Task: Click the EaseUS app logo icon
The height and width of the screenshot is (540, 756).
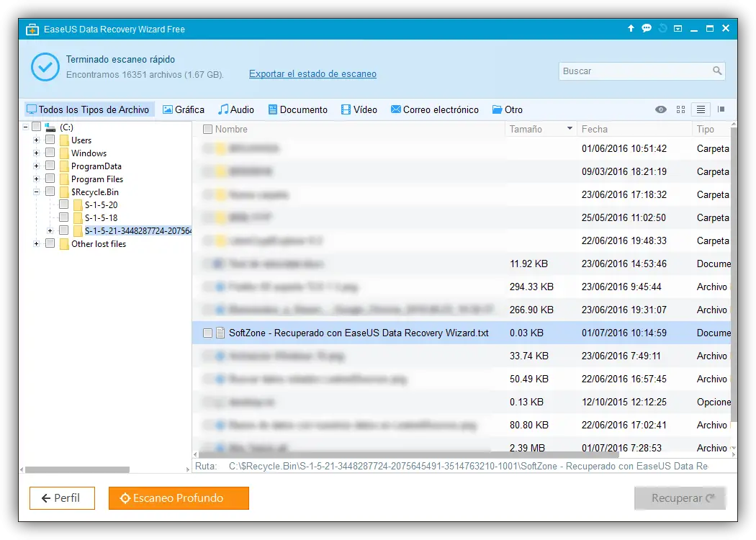Action: point(32,30)
